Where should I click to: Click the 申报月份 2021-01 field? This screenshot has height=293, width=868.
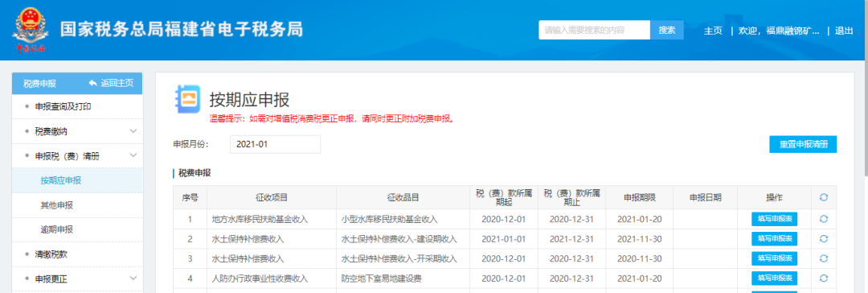275,144
